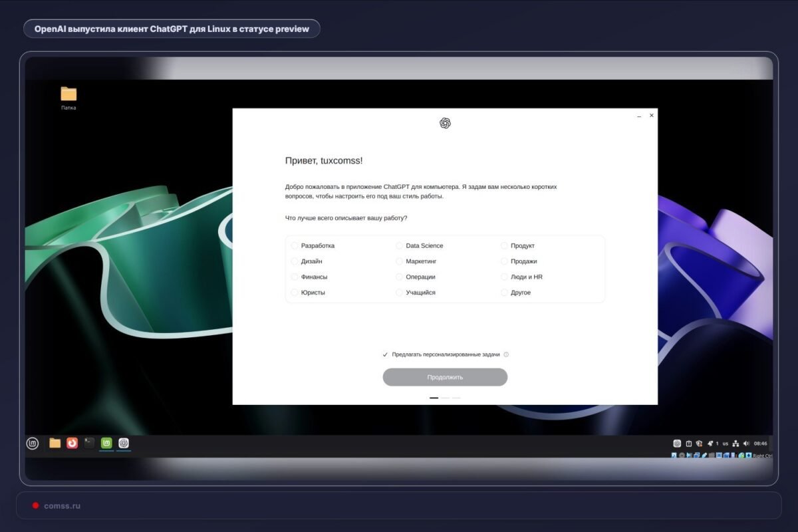Open the file manager from taskbar

tap(55, 443)
